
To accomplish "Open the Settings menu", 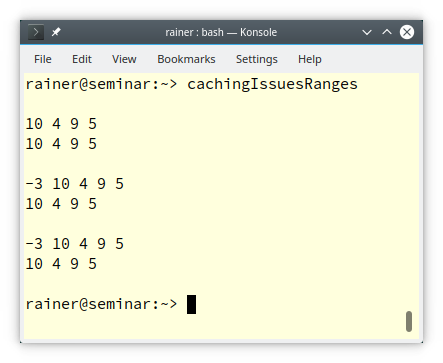I will (257, 59).
